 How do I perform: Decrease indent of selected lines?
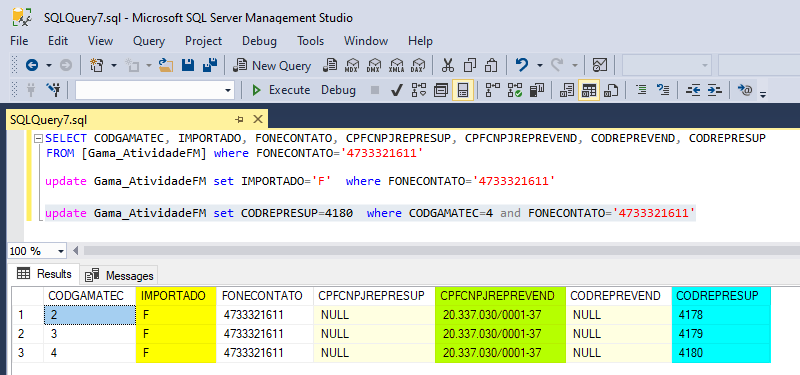(693, 90)
